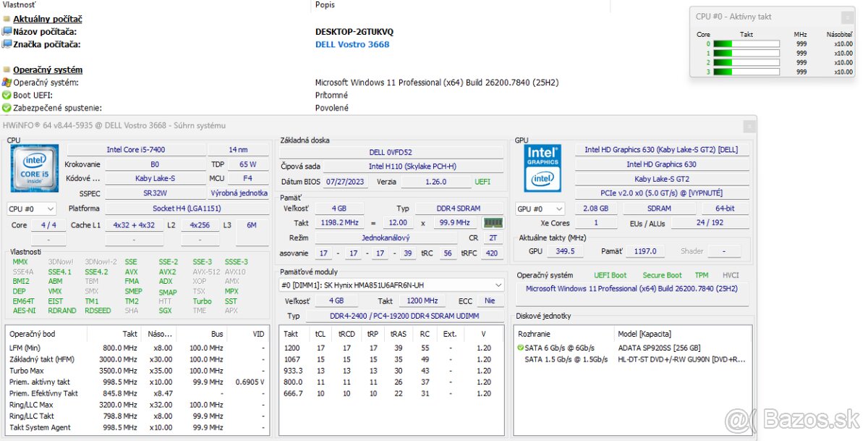Click the green check icon beside Boot UEFI
The width and height of the screenshot is (868, 441).
[x=6, y=95]
